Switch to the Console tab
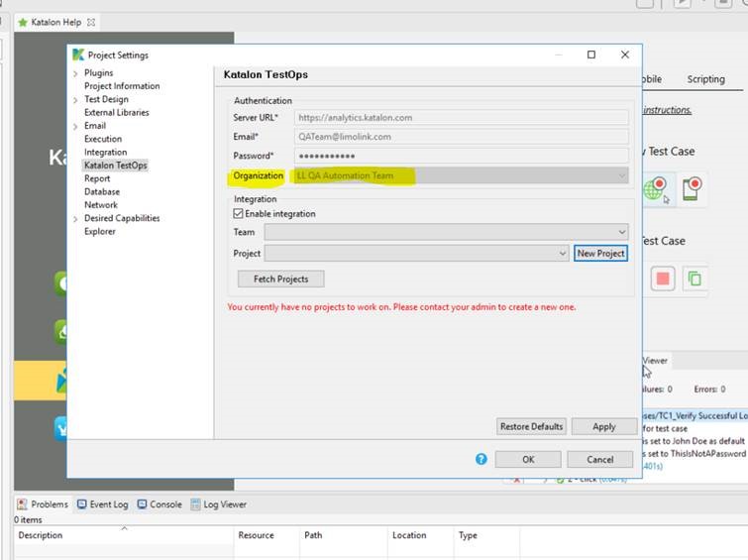Viewport: 748px width, 560px height. pyautogui.click(x=160, y=504)
